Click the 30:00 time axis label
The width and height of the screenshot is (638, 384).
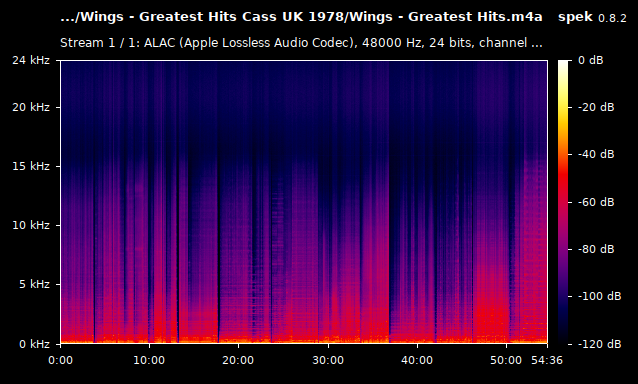[328, 360]
